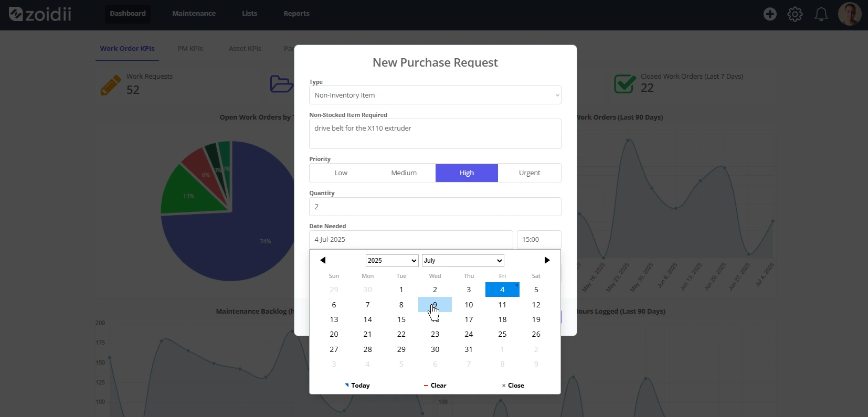This screenshot has height=417, width=868.
Task: Set priority to Urgent
Action: [x=530, y=173]
